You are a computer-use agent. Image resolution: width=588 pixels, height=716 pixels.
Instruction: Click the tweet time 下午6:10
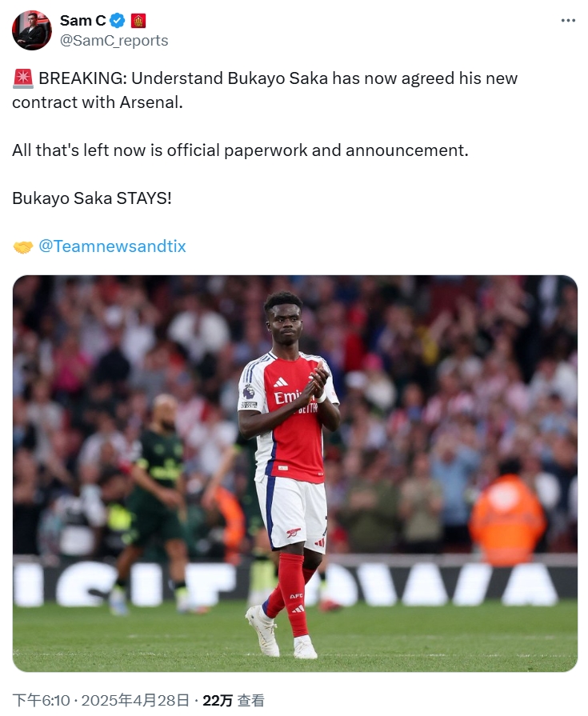coord(41,700)
